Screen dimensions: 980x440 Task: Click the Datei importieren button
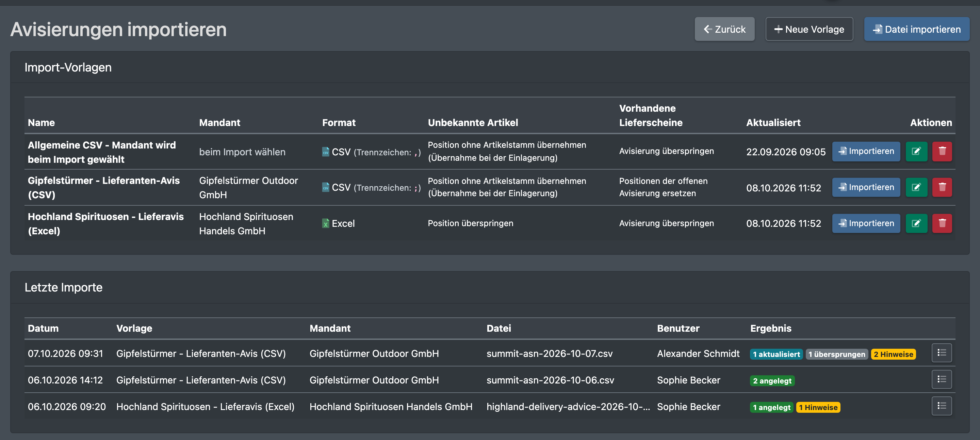[x=916, y=29]
